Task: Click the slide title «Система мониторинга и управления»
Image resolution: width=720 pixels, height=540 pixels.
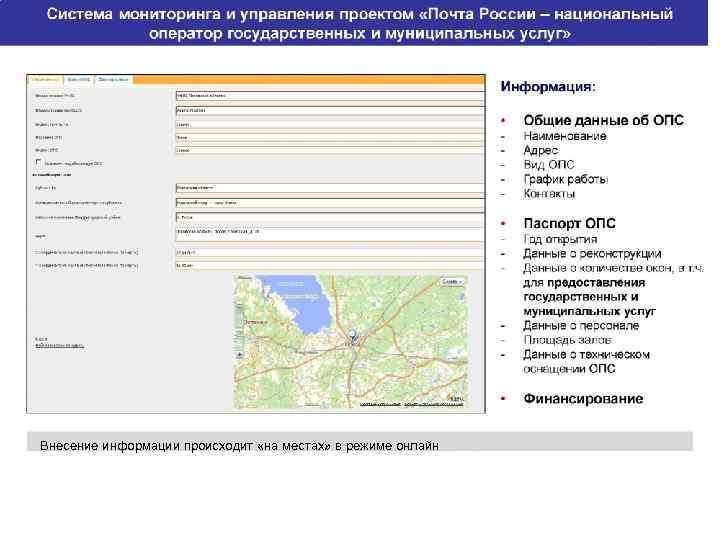Action: [191, 14]
